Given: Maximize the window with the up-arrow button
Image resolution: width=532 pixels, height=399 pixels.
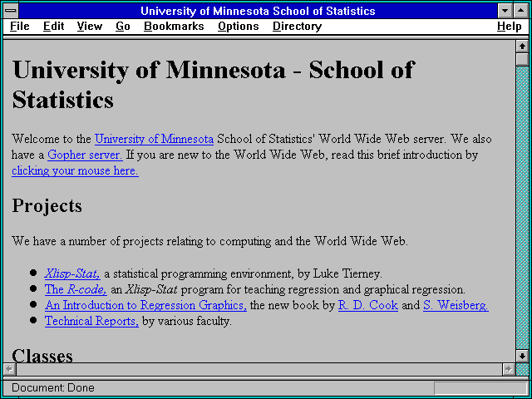Looking at the screenshot, I should tap(521, 11).
